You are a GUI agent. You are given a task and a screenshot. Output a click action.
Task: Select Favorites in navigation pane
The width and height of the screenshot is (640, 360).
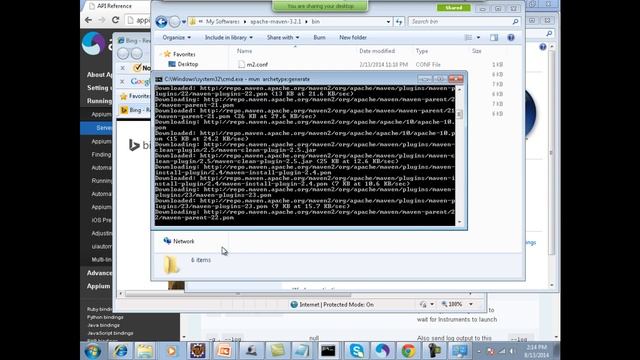(180, 54)
